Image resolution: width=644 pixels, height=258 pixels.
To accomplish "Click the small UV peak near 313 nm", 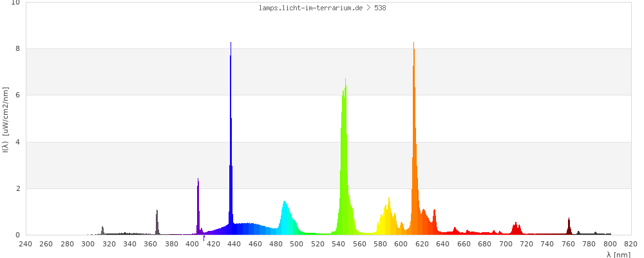I will tap(102, 231).
